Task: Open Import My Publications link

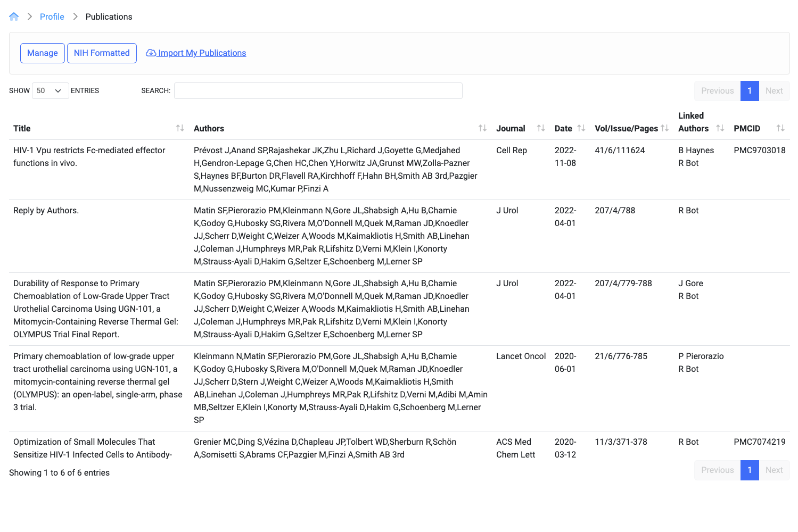Action: tap(196, 53)
